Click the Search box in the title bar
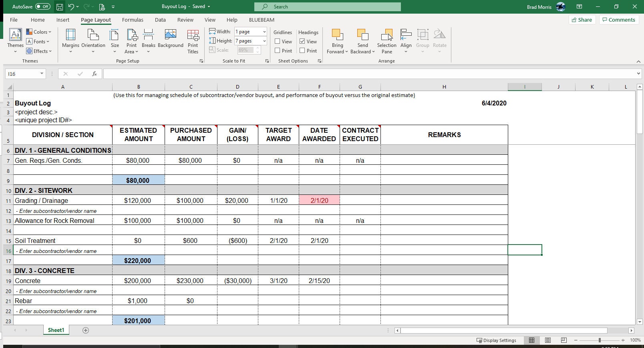 coord(327,7)
